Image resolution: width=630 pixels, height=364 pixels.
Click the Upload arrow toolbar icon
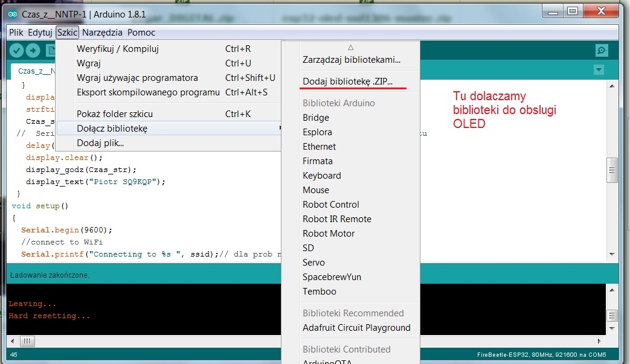[33, 51]
